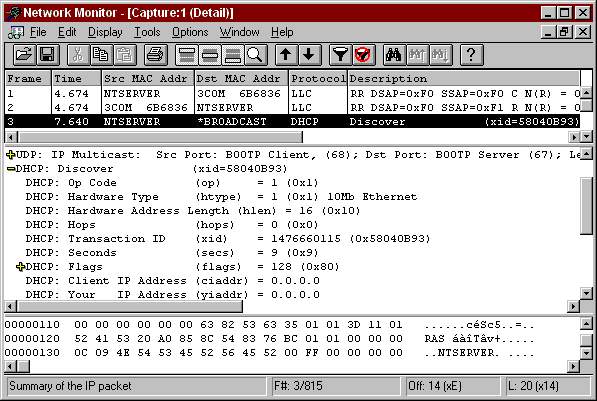This screenshot has width=597, height=401.
Task: Open the Display menu
Action: coord(105,32)
